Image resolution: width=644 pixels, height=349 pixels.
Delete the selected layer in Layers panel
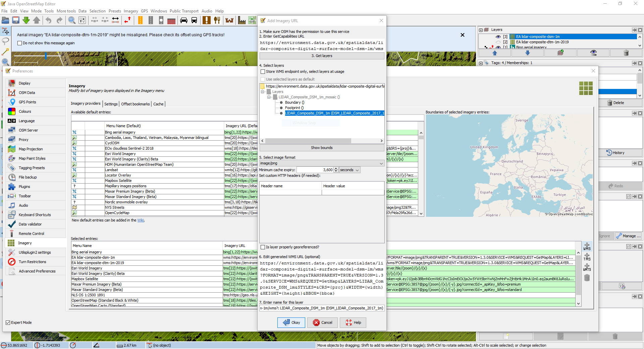[626, 53]
